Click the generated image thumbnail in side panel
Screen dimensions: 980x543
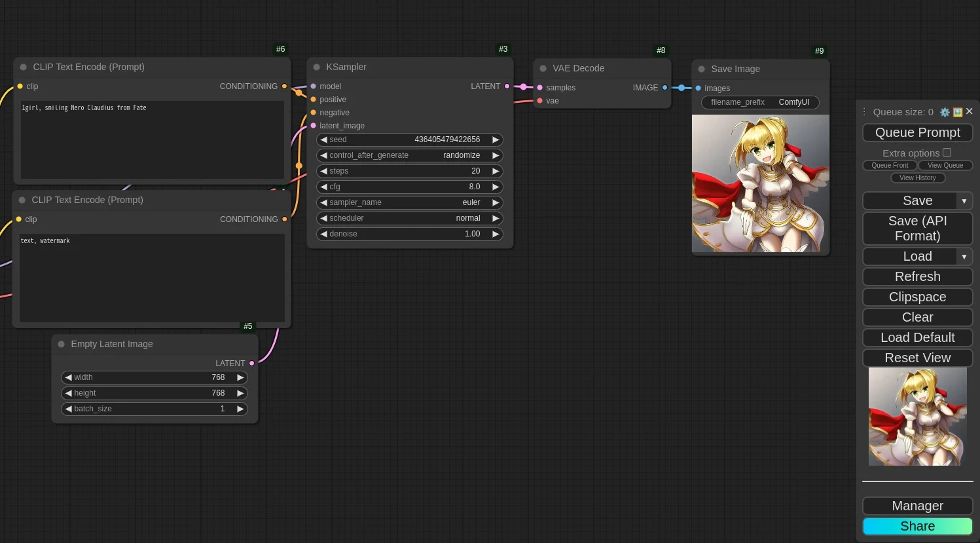[x=917, y=417]
